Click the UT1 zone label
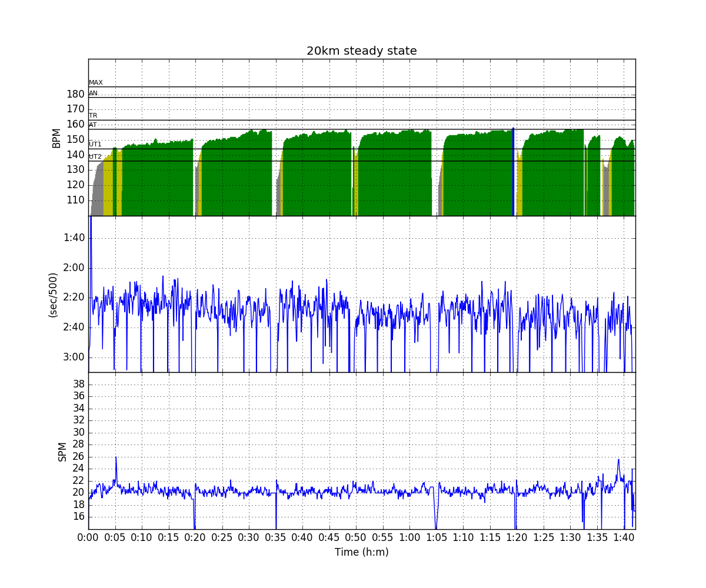 tap(95, 145)
